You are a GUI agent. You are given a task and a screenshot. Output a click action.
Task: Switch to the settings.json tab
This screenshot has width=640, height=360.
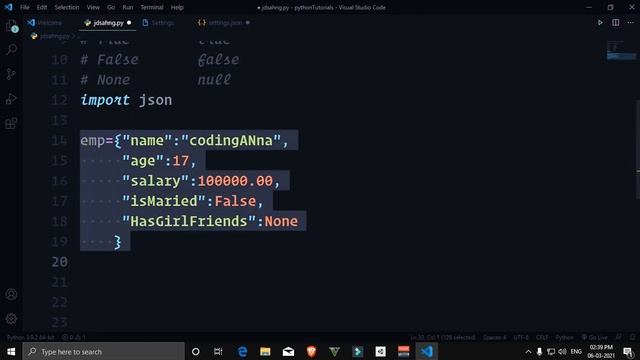[x=224, y=23]
